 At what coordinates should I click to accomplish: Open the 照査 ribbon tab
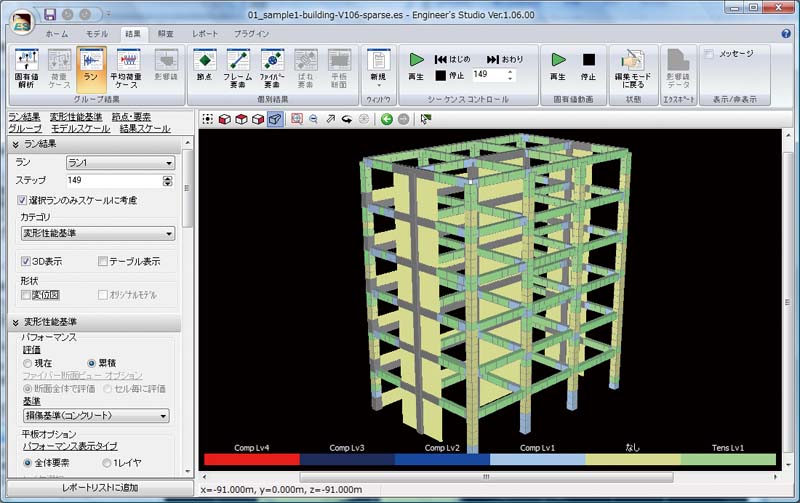coord(165,34)
